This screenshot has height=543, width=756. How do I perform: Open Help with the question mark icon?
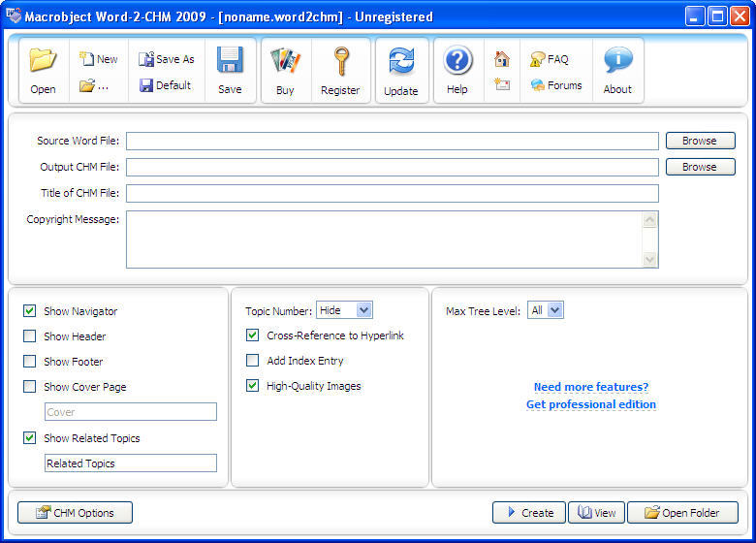click(457, 62)
